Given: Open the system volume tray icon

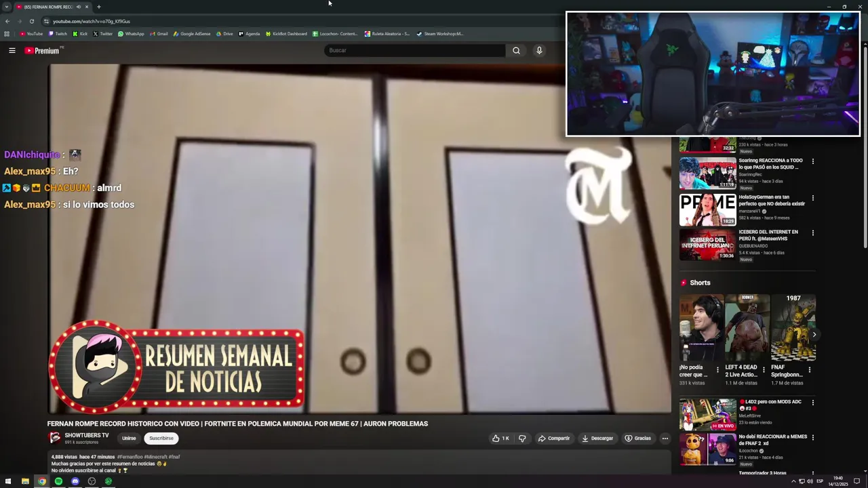Looking at the screenshot, I should point(810,481).
